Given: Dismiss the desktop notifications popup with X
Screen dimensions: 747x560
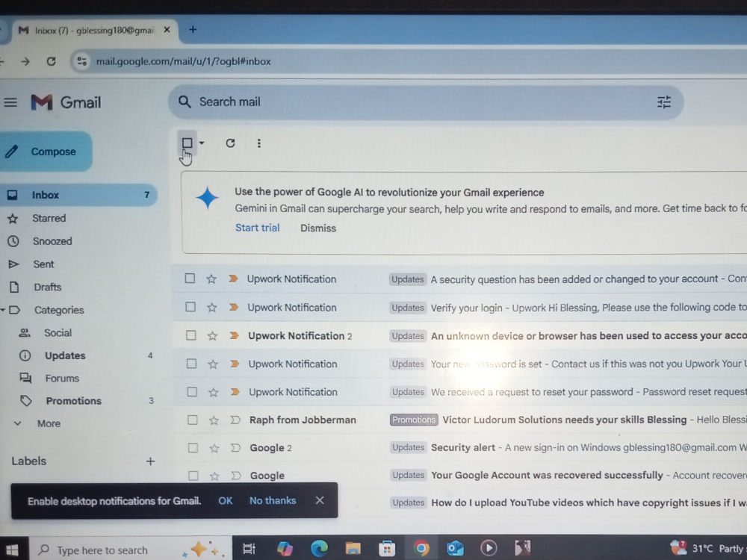Looking at the screenshot, I should (x=320, y=500).
